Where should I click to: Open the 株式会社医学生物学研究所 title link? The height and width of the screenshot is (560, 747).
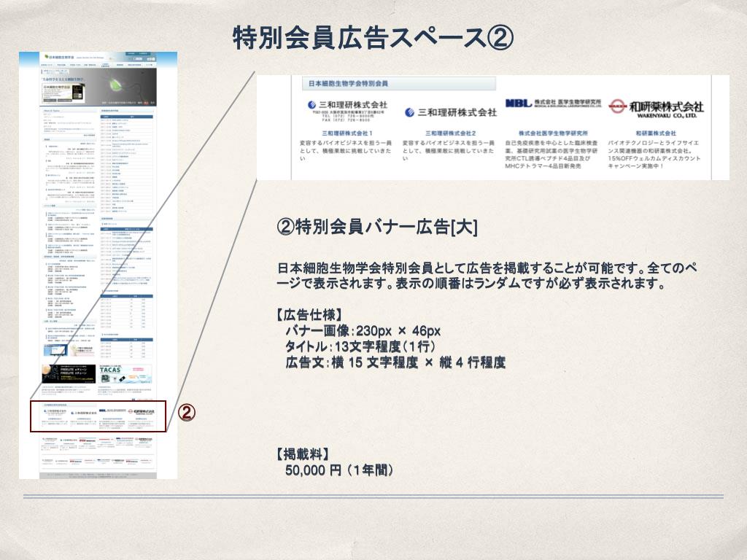coord(553,133)
